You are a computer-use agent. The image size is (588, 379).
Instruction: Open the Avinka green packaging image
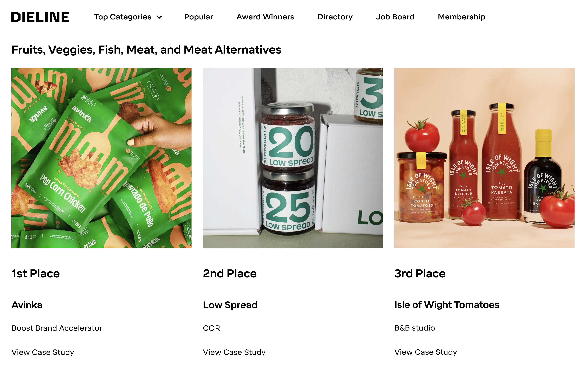101,158
